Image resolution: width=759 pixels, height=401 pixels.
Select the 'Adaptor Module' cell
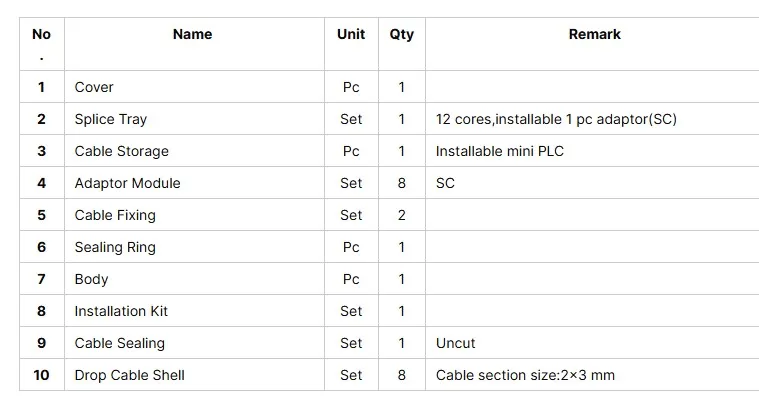(x=127, y=183)
